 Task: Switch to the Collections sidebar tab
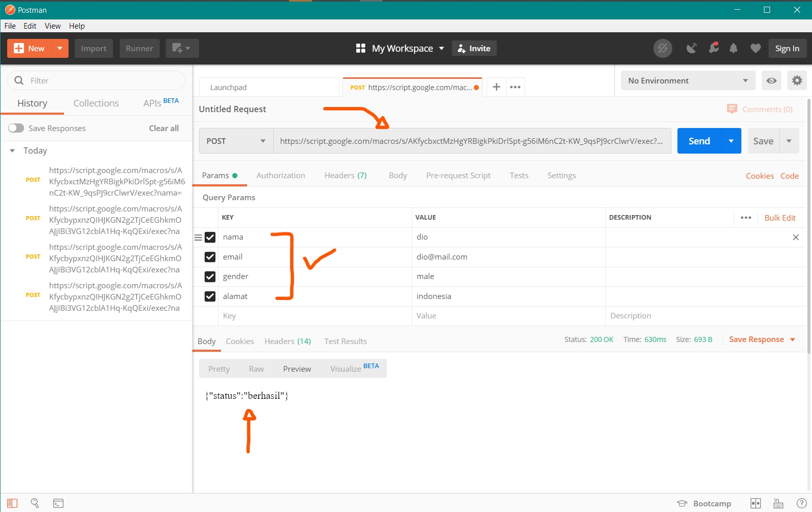pyautogui.click(x=96, y=103)
